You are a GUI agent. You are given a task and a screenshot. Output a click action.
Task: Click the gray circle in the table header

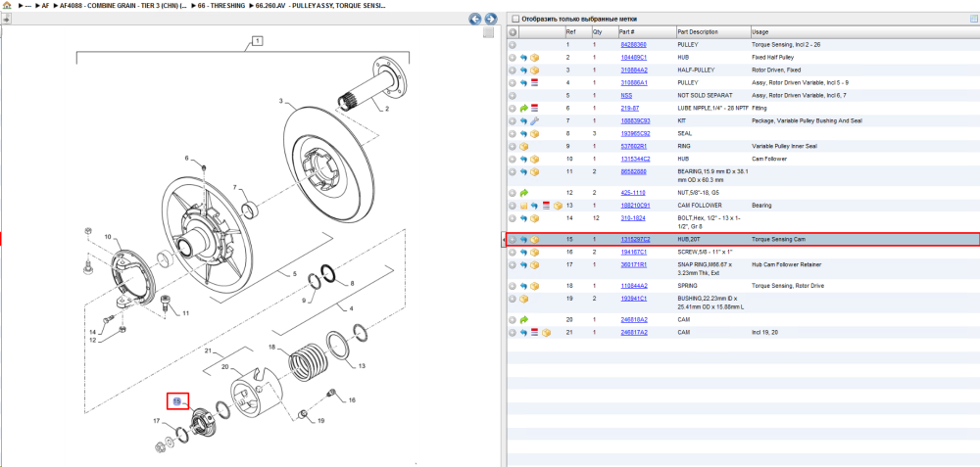[513, 32]
